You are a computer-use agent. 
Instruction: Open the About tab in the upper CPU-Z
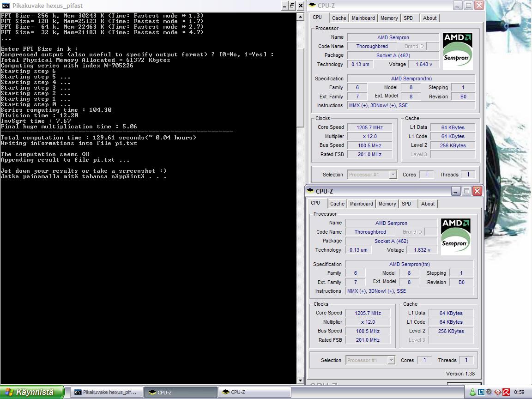pos(429,18)
